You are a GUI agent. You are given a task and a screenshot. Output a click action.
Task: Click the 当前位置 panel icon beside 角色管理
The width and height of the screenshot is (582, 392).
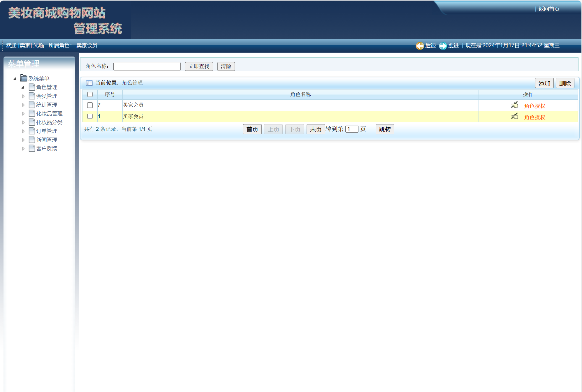tap(89, 83)
